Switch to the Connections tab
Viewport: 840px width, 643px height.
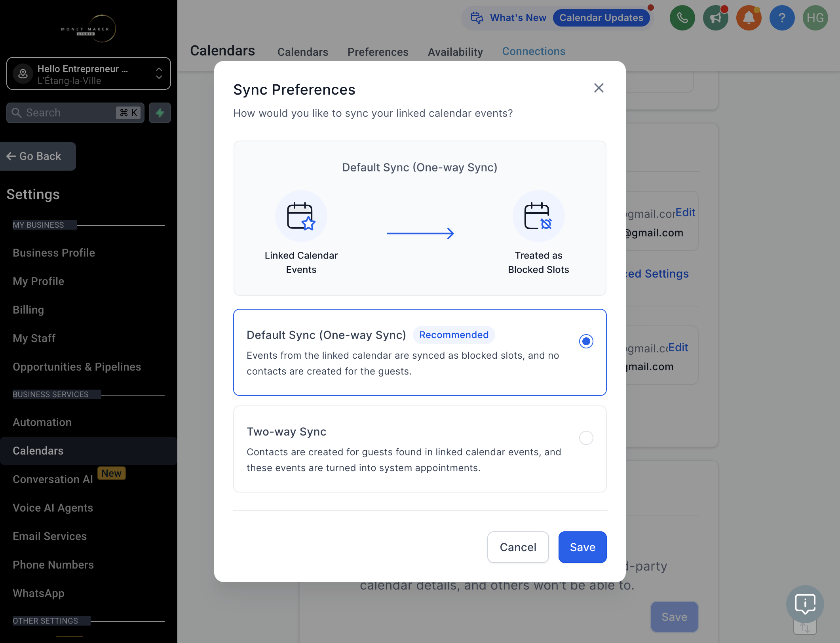[x=534, y=51]
